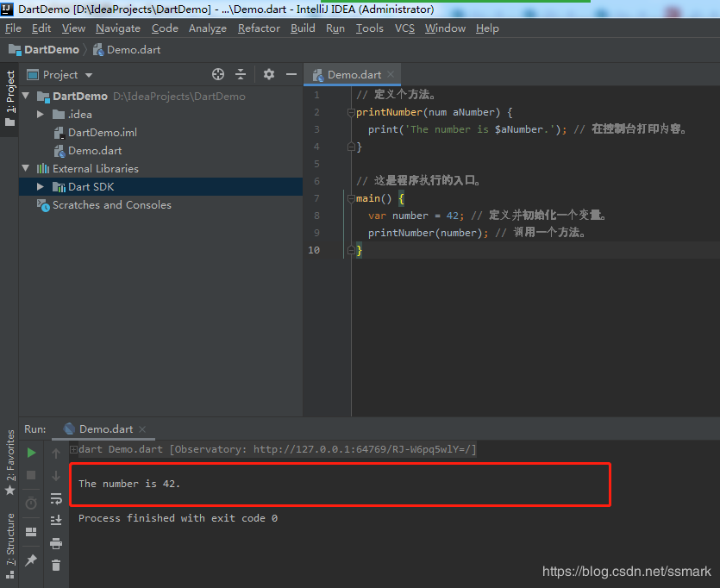Click the Dart icon on Run tab Demo.dart

coord(69,428)
